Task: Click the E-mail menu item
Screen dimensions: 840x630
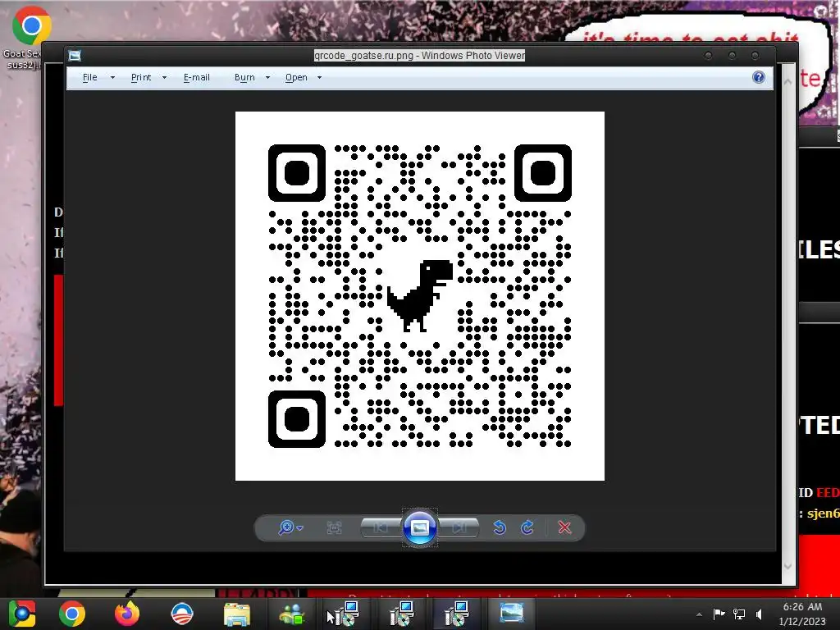Action: coord(197,78)
